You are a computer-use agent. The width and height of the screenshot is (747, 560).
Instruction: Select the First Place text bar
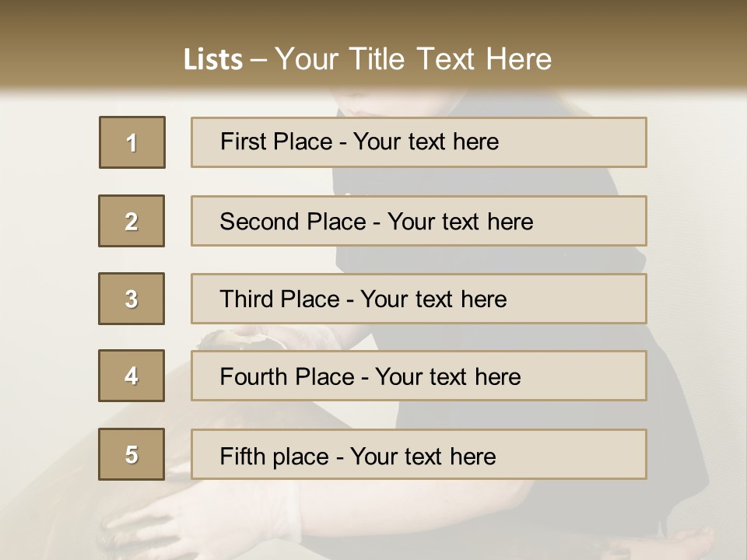(x=419, y=142)
